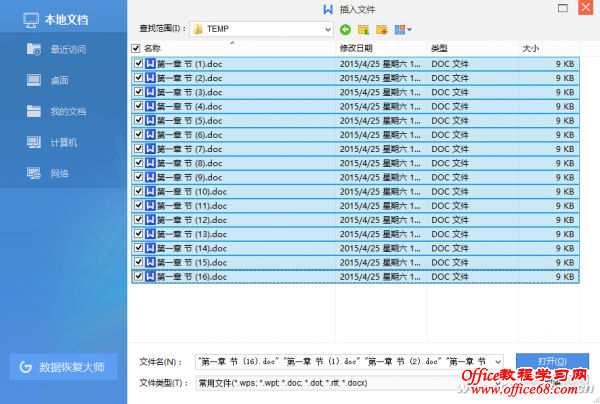Click the green Back navigation icon
Screen dimensions: 600x404
click(x=346, y=30)
